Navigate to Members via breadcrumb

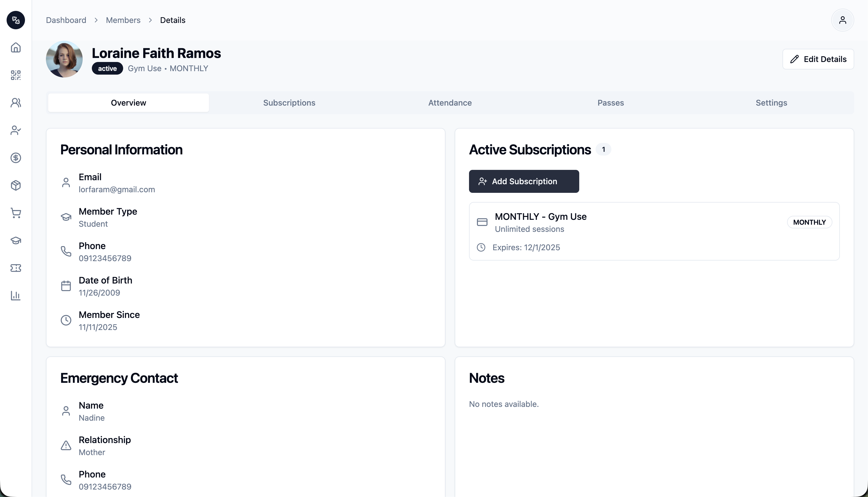tap(123, 20)
